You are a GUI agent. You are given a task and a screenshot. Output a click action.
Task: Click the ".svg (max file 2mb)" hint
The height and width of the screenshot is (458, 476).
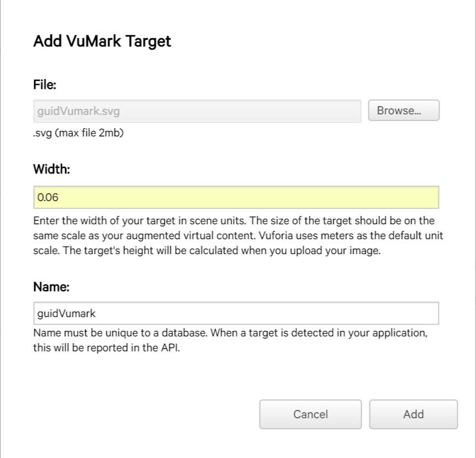click(78, 133)
